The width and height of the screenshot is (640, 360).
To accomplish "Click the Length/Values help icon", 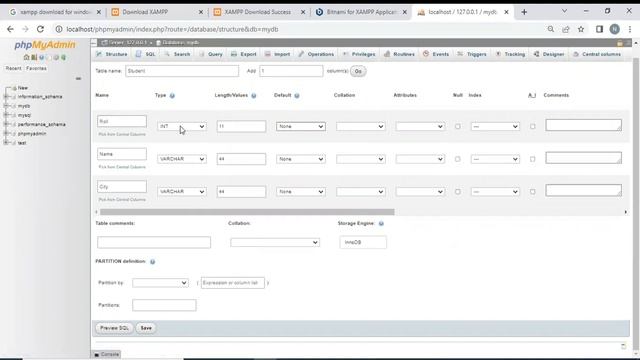I will pyautogui.click(x=253, y=96).
